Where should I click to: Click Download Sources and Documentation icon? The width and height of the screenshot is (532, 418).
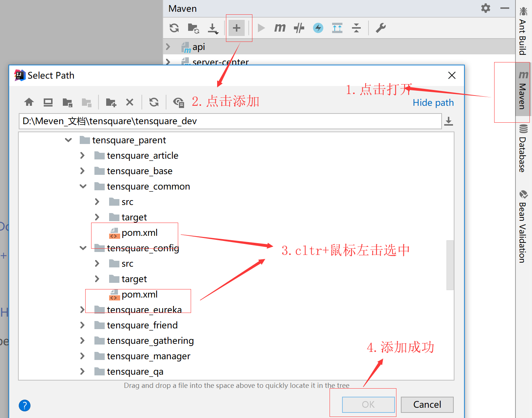pos(213,28)
